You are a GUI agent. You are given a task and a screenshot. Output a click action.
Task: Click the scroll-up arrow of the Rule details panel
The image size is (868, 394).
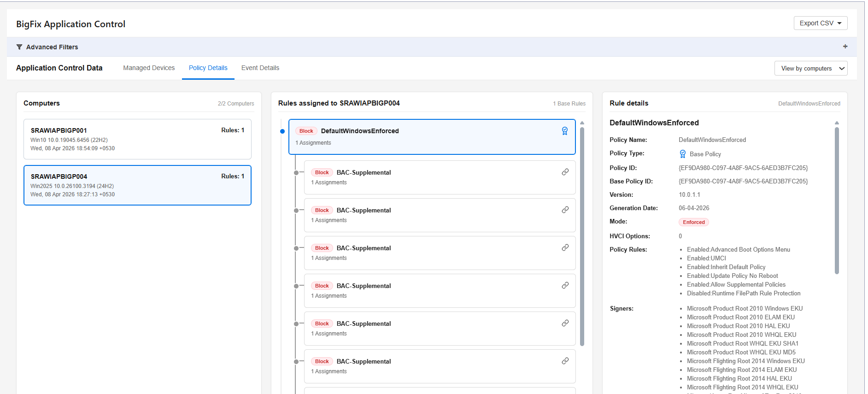[837, 123]
